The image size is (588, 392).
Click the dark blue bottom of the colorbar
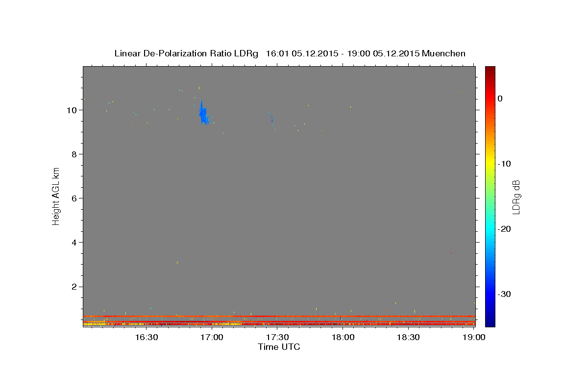coord(490,321)
